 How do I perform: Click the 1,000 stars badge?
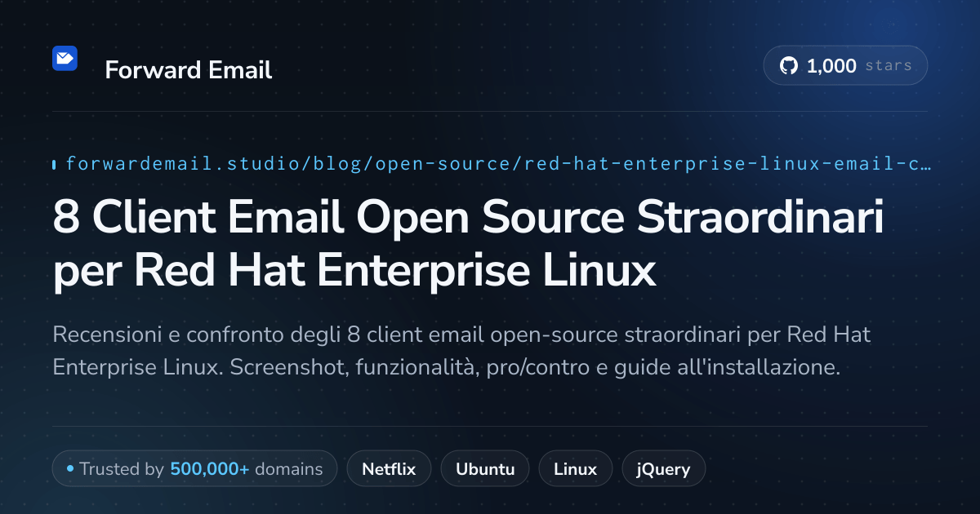(x=845, y=66)
